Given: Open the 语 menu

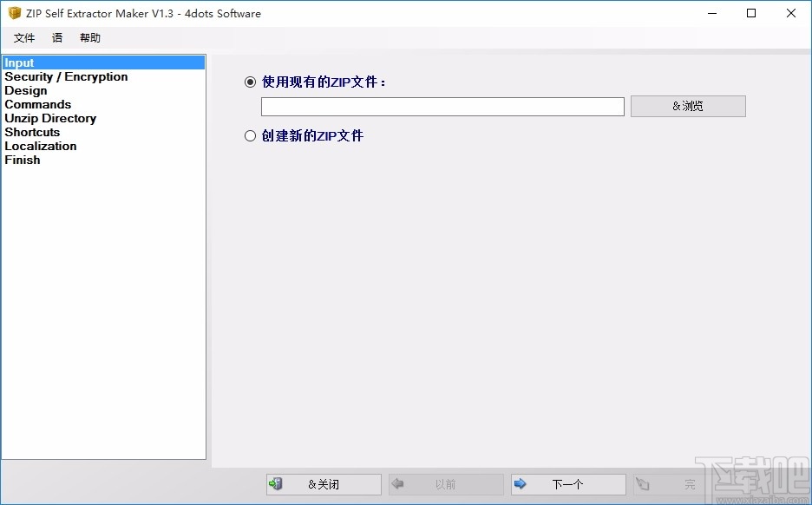Looking at the screenshot, I should click(56, 37).
